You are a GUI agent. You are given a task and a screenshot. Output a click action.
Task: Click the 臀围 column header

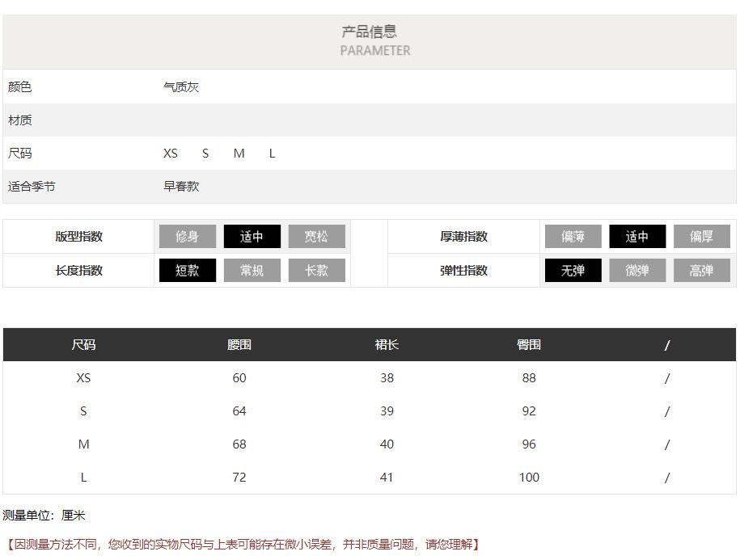(x=529, y=345)
